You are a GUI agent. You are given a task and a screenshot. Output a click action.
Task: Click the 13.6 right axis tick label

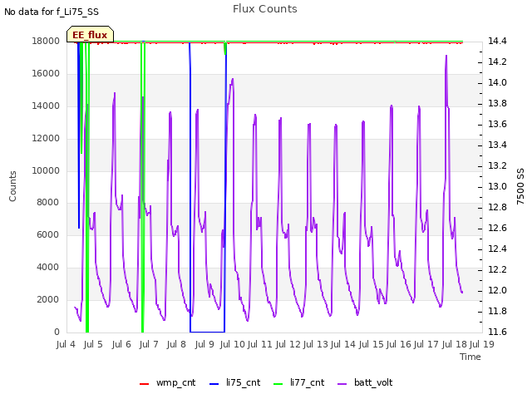coord(497,124)
